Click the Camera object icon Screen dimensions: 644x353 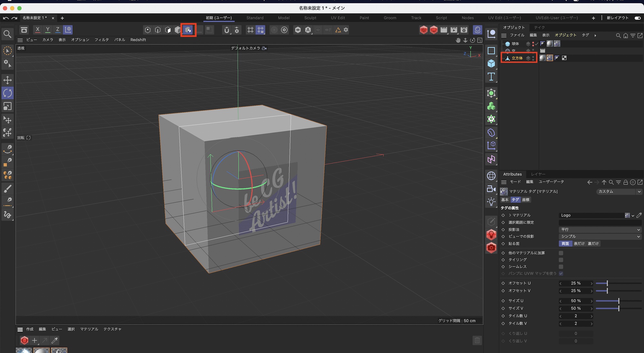pyautogui.click(x=491, y=189)
